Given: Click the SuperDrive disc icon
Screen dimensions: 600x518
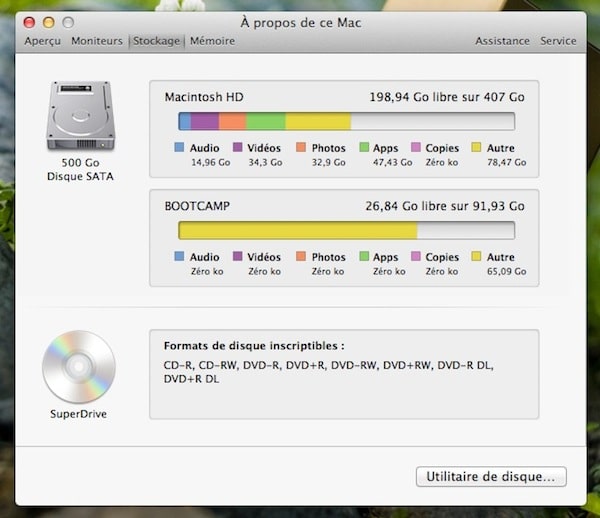Looking at the screenshot, I should [x=79, y=367].
